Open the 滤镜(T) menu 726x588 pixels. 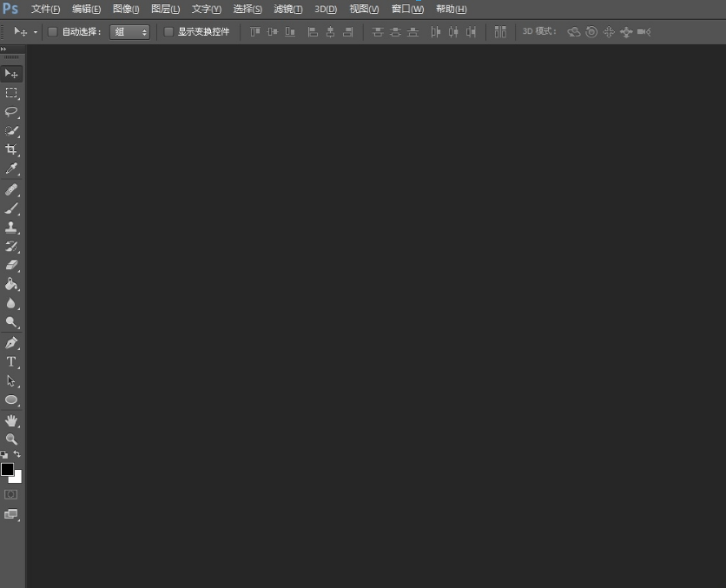coord(287,9)
